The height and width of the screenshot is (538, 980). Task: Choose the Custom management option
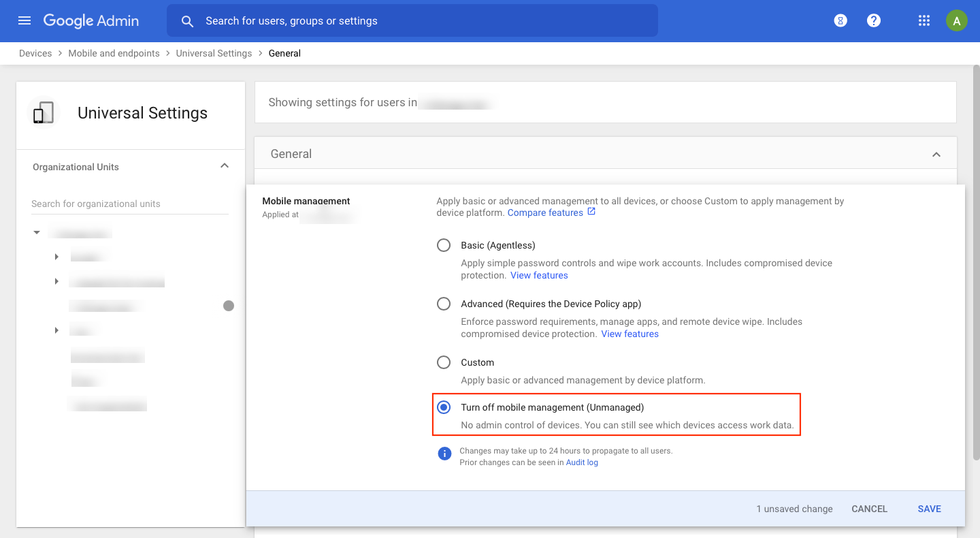(x=444, y=362)
